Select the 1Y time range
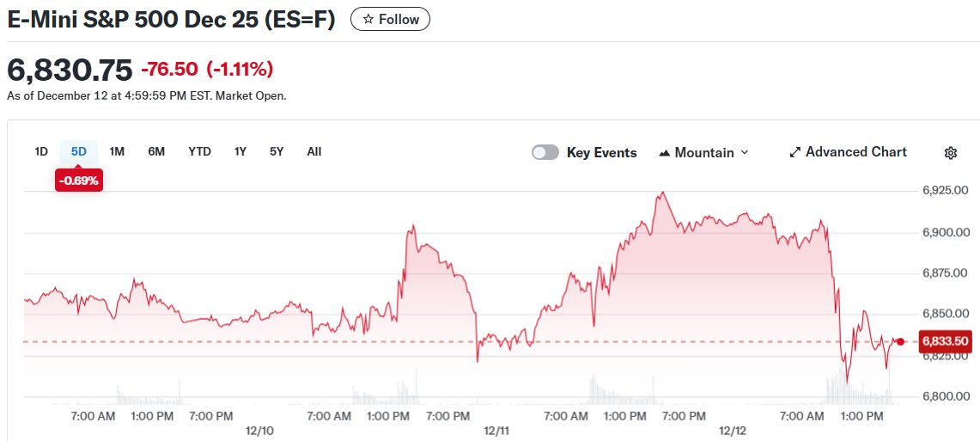980x441 pixels. tap(240, 151)
